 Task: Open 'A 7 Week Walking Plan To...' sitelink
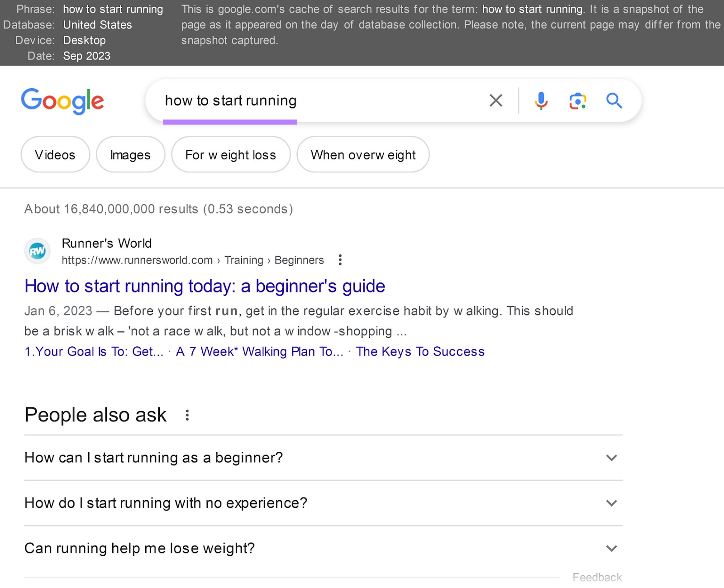[260, 351]
